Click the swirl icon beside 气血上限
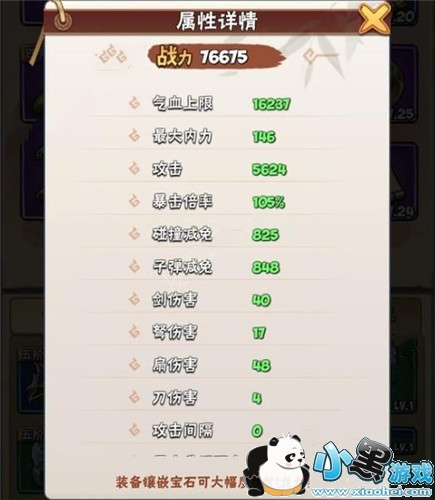The image size is (435, 500). [135, 103]
